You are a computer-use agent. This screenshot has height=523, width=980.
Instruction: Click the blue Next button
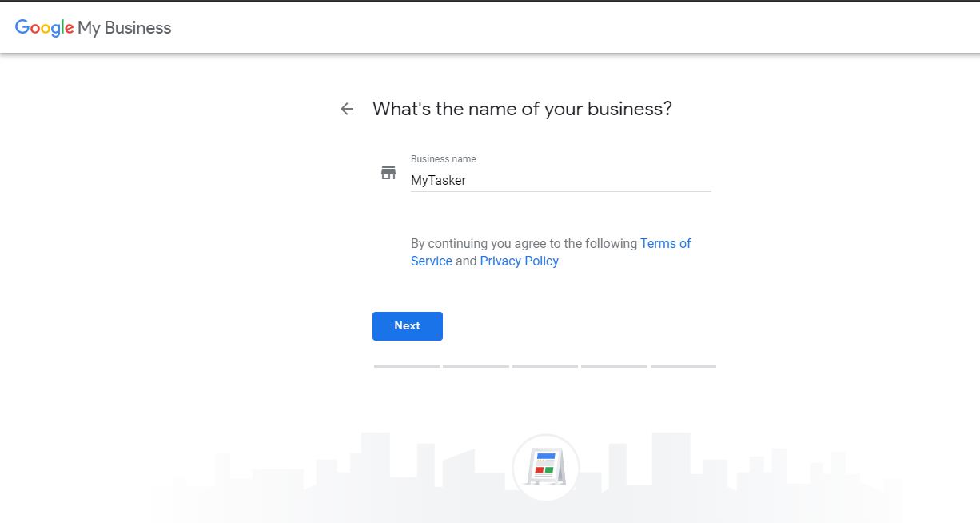coord(408,326)
